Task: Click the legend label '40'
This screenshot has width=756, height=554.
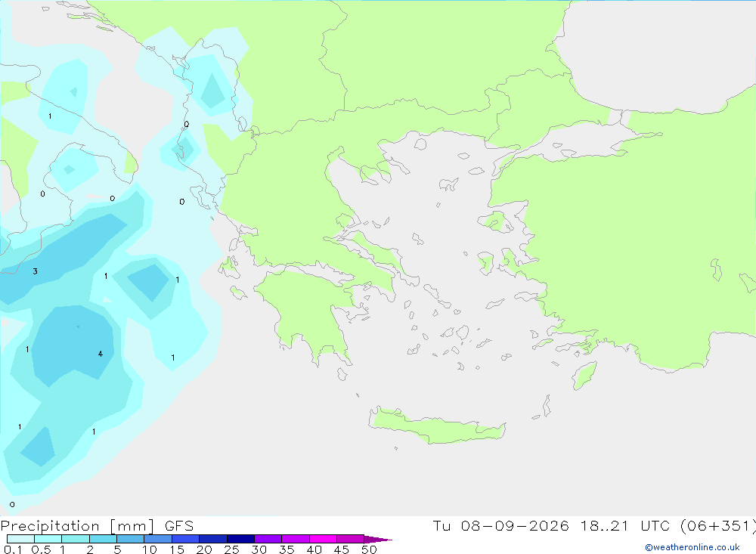Action: point(314,549)
